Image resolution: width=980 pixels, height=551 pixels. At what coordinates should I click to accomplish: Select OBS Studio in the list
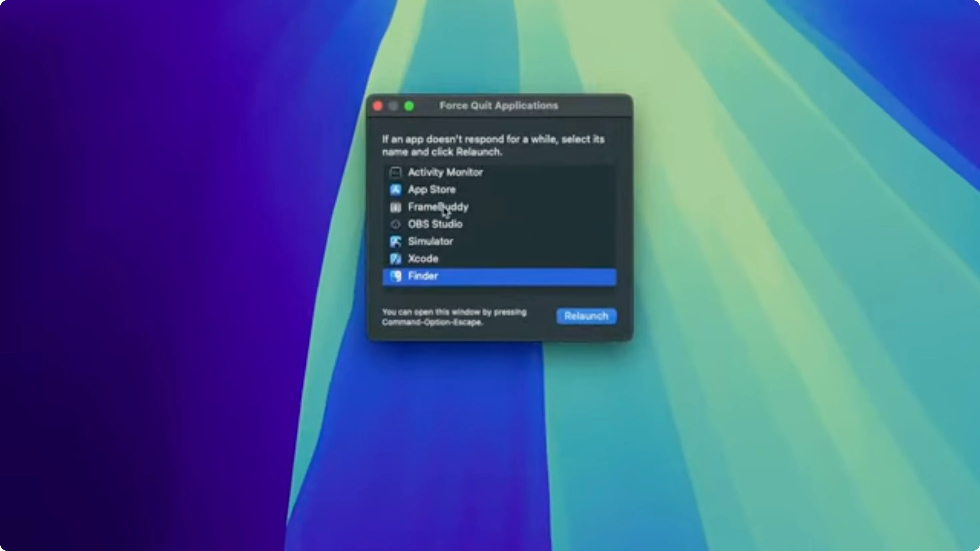click(x=435, y=224)
